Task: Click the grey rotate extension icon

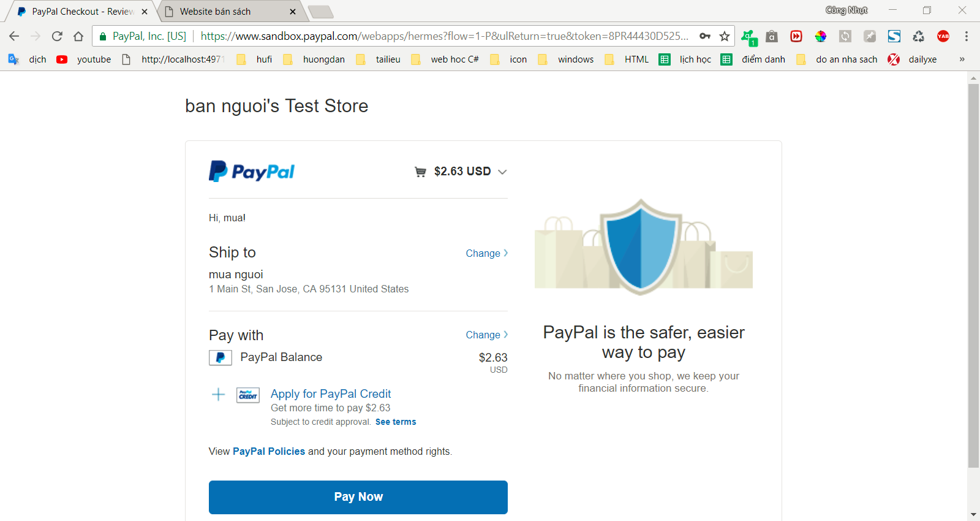Action: coord(845,36)
